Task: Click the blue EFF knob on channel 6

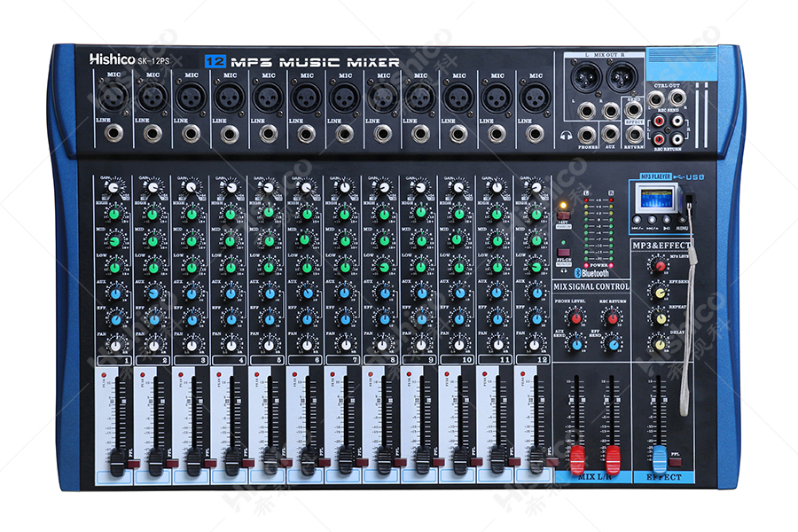Action: tap(308, 319)
